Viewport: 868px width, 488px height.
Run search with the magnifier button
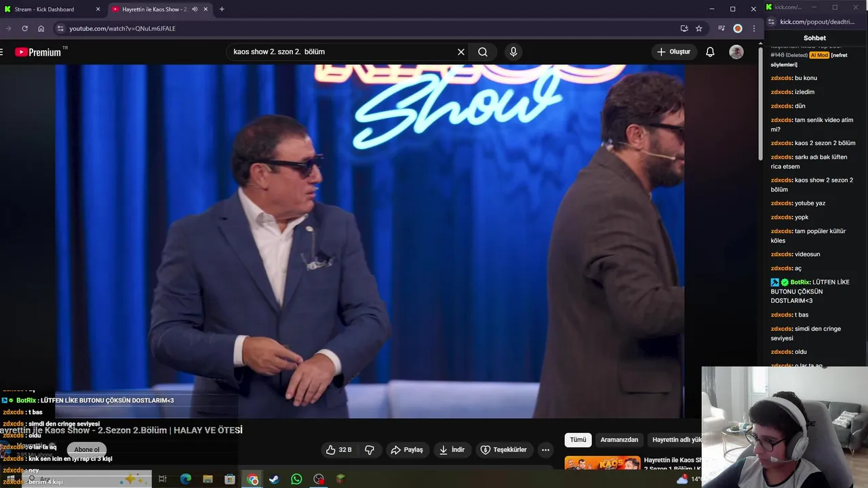483,52
